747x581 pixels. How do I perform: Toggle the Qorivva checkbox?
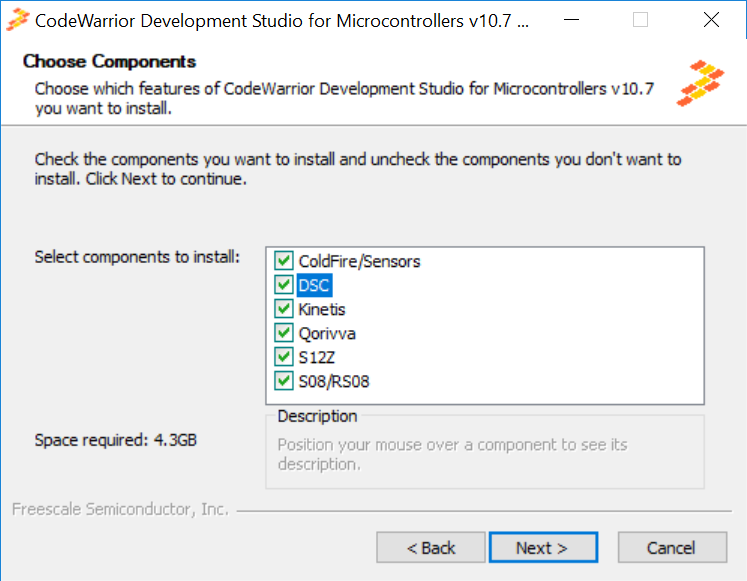pos(283,333)
